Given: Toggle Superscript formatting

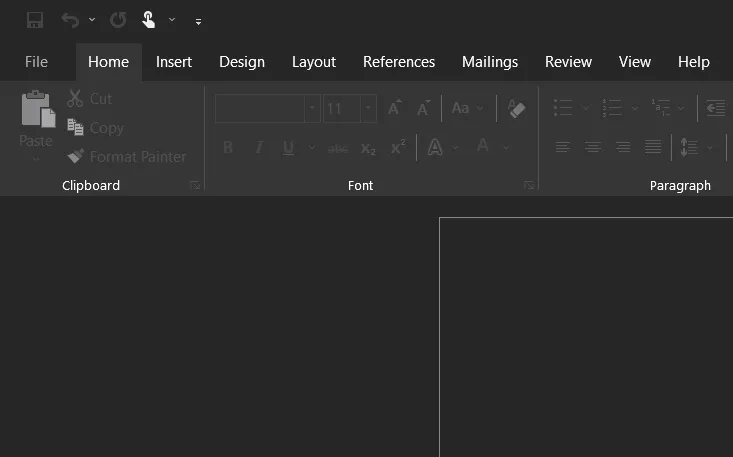Looking at the screenshot, I should [x=398, y=148].
